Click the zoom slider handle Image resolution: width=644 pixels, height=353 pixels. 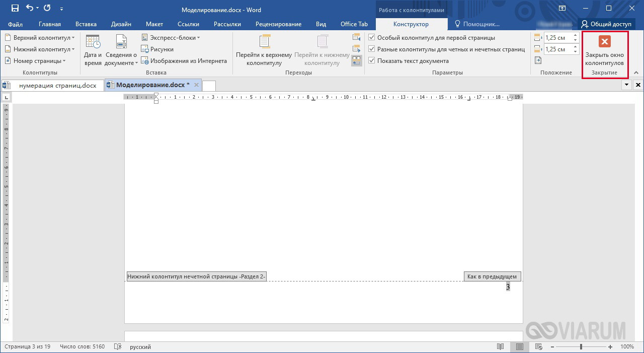coord(581,347)
